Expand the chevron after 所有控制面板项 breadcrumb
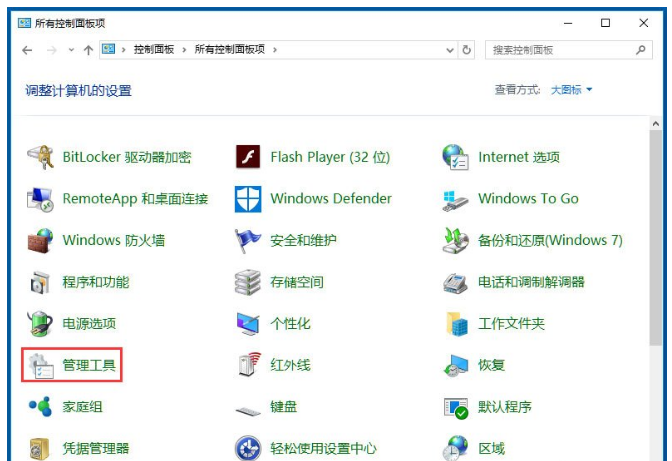The image size is (672, 461). 275,50
